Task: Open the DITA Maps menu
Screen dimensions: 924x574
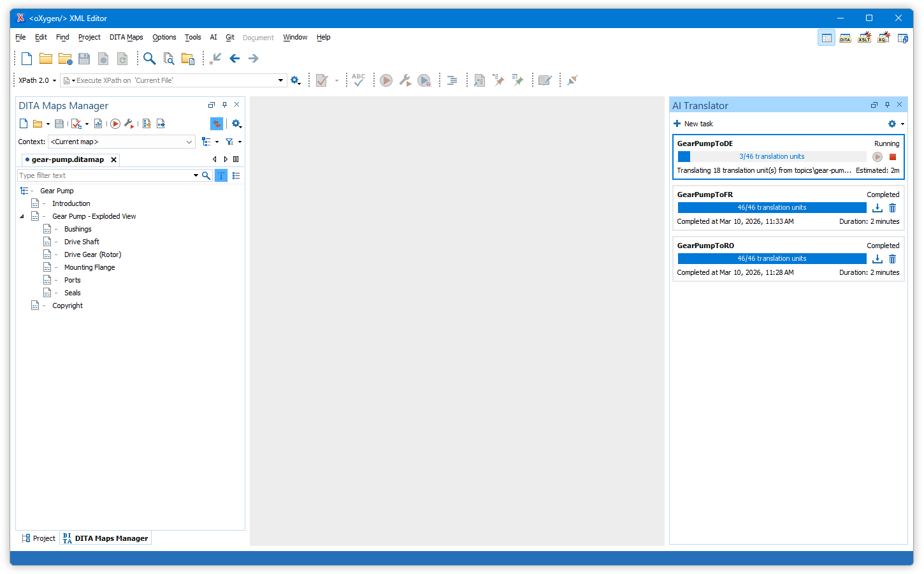Action: click(126, 38)
